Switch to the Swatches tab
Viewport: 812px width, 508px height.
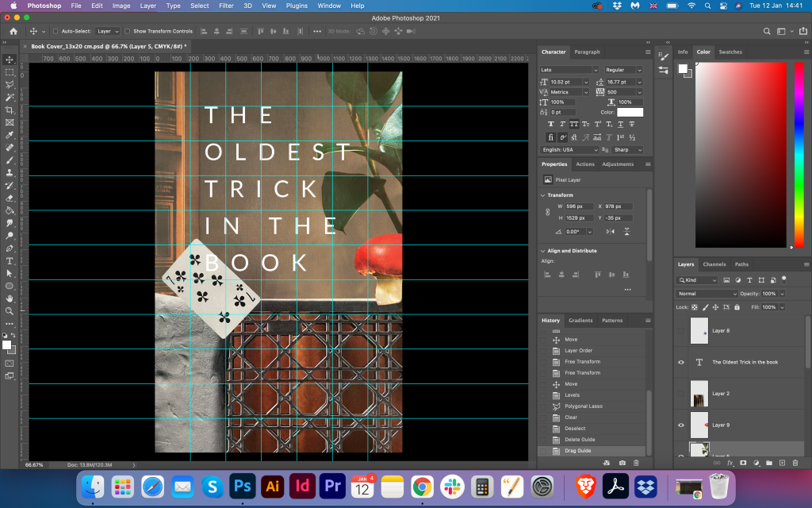point(730,52)
